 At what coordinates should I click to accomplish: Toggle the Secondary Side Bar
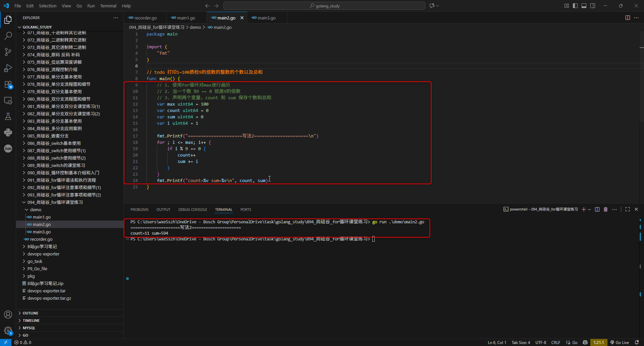point(593,6)
